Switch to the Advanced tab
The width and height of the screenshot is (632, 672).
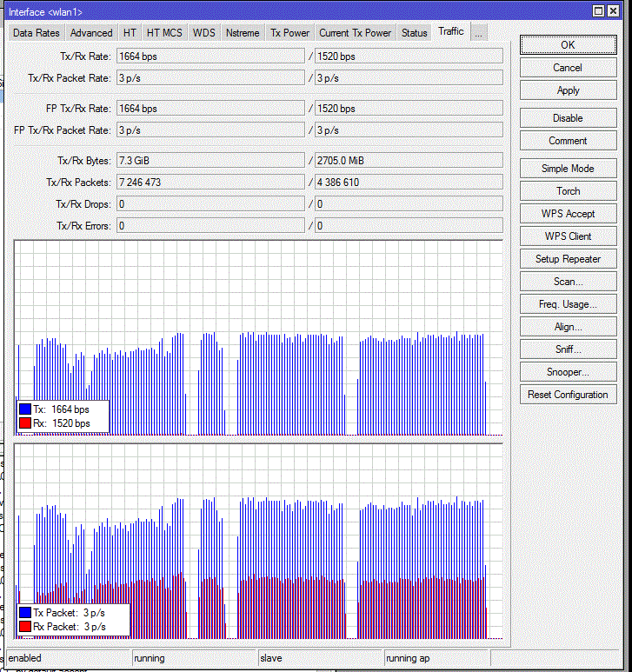tap(91, 33)
